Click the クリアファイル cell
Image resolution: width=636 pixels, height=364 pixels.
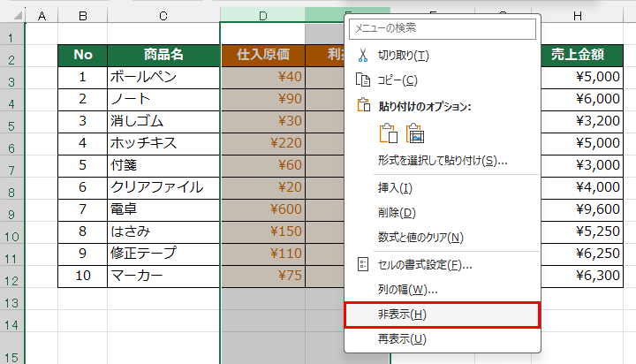coord(163,187)
